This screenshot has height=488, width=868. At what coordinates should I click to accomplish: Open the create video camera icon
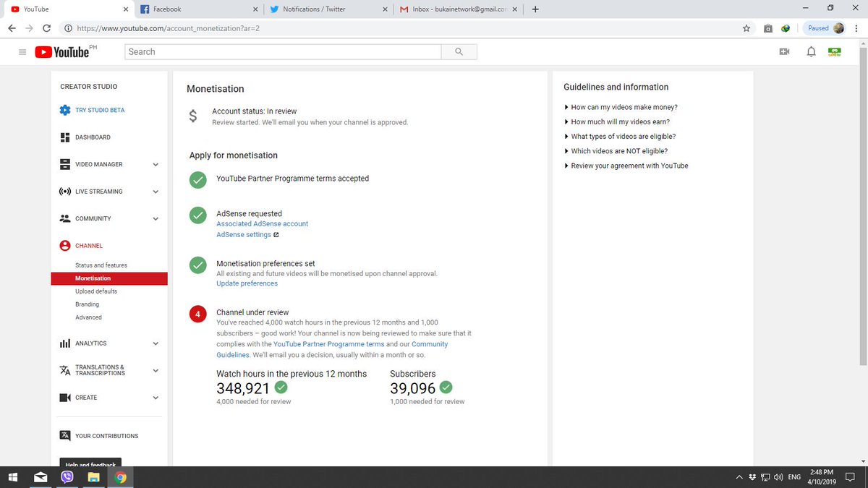784,52
